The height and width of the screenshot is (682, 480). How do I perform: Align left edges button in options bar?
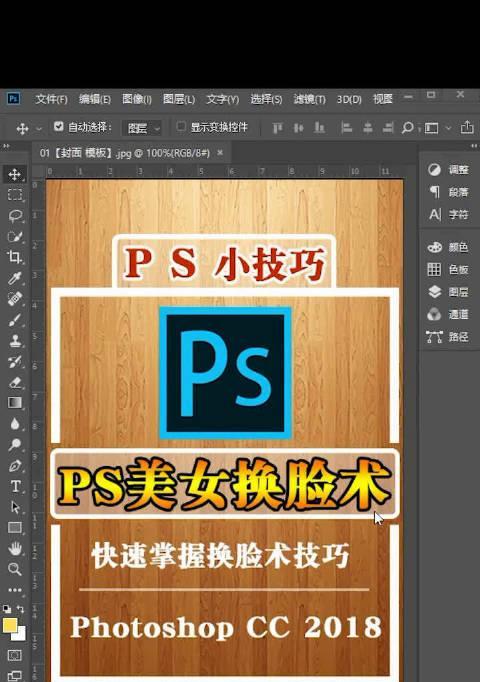[x=347, y=127]
